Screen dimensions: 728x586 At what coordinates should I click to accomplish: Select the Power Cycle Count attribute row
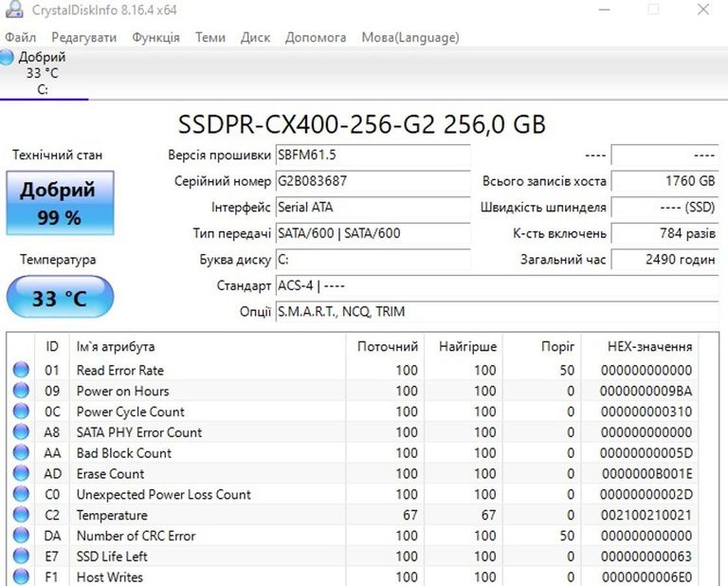click(355, 412)
